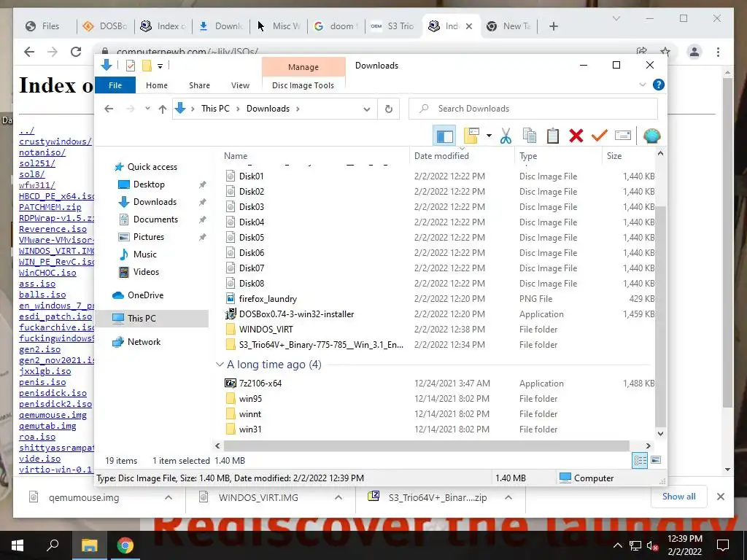Open the 7z2106-x64 application file

tap(260, 384)
